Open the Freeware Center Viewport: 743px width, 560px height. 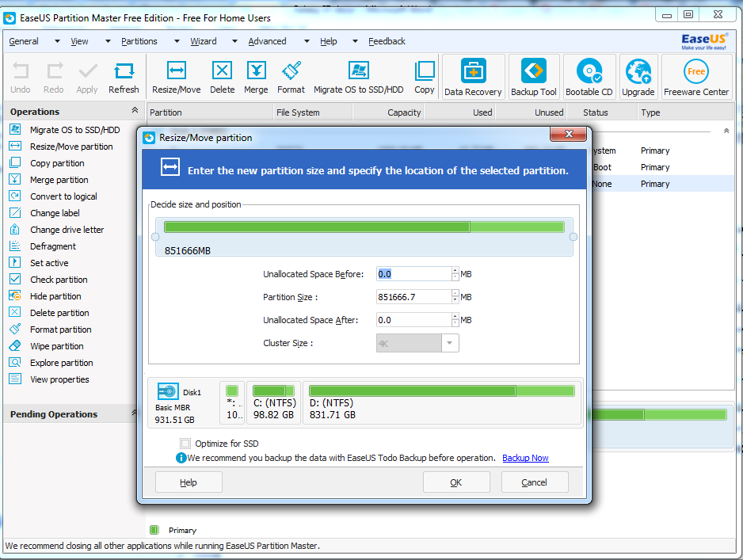click(x=696, y=77)
